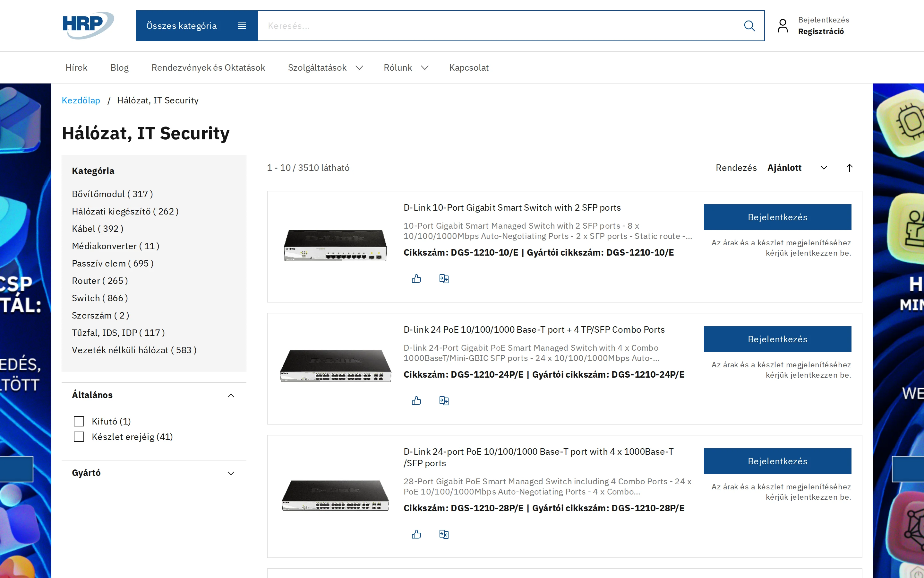
Task: Enable the Kifutó filter checkbox
Action: (79, 421)
